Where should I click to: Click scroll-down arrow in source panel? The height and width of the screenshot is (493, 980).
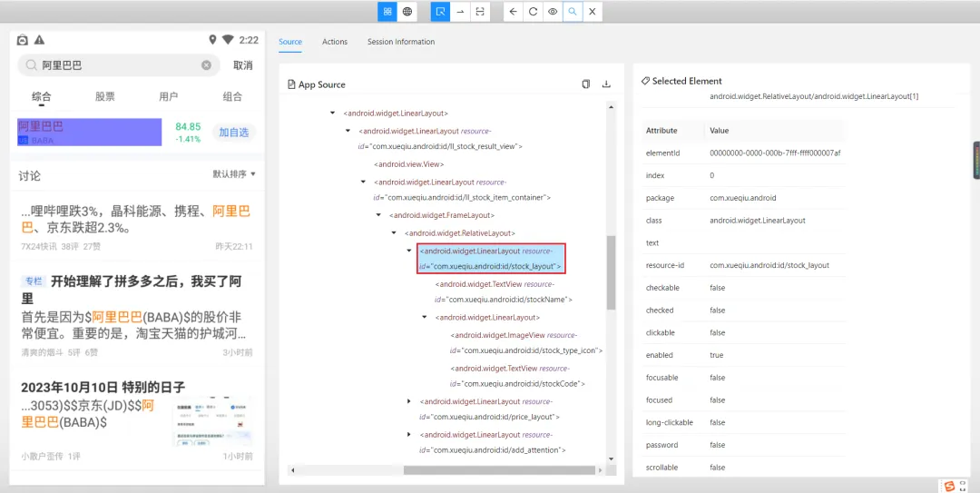pyautogui.click(x=612, y=459)
